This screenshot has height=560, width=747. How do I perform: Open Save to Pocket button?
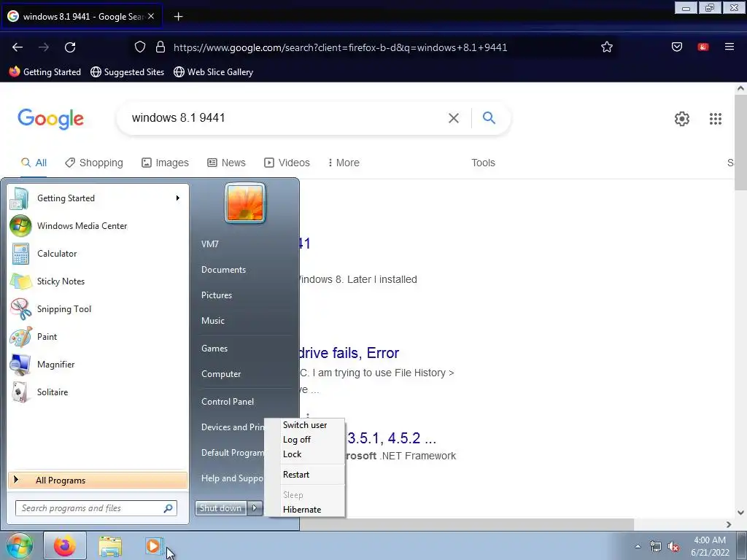point(676,47)
